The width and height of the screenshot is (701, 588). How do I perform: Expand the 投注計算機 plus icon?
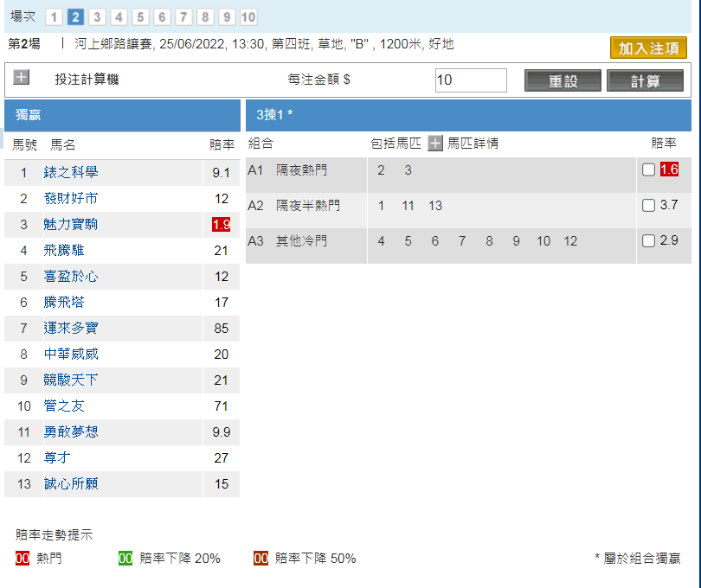[22, 78]
